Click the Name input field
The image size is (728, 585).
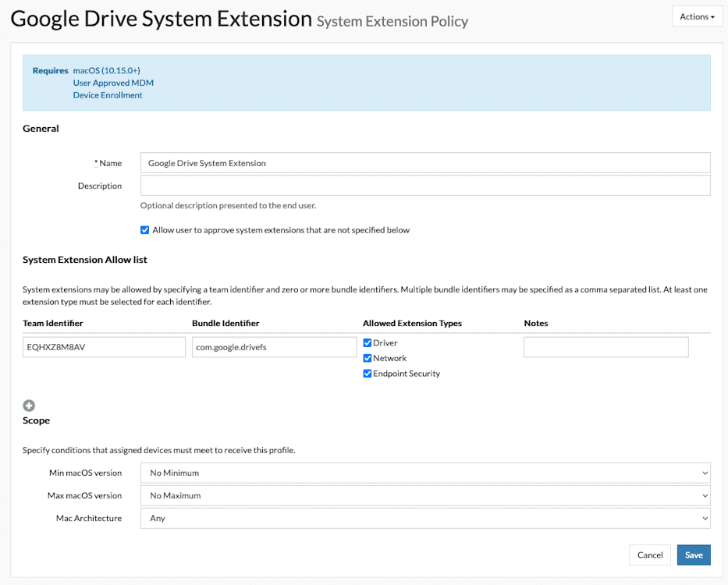[425, 163]
